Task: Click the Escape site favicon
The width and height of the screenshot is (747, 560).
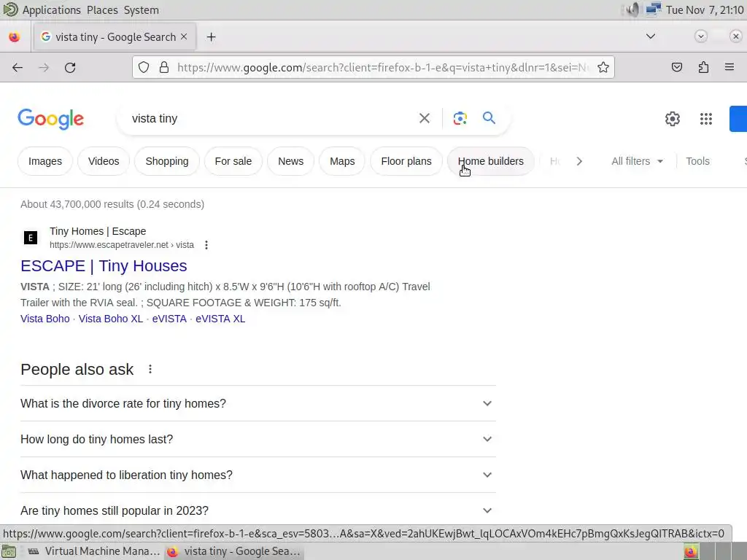Action: tap(31, 238)
